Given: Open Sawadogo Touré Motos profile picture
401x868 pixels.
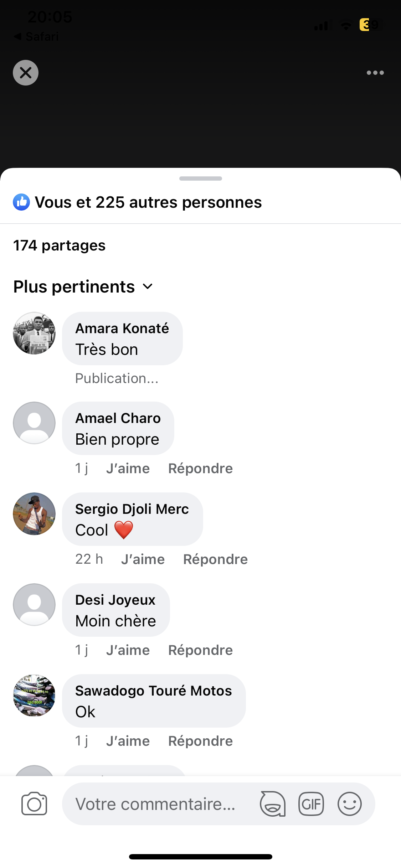Looking at the screenshot, I should point(34,696).
